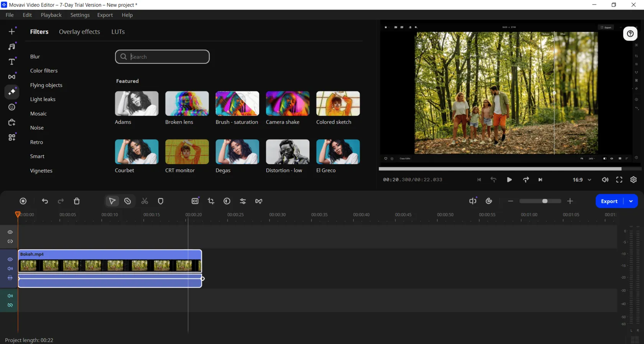
Task: Open the Stickers panel in sidebar
Action: click(x=12, y=107)
